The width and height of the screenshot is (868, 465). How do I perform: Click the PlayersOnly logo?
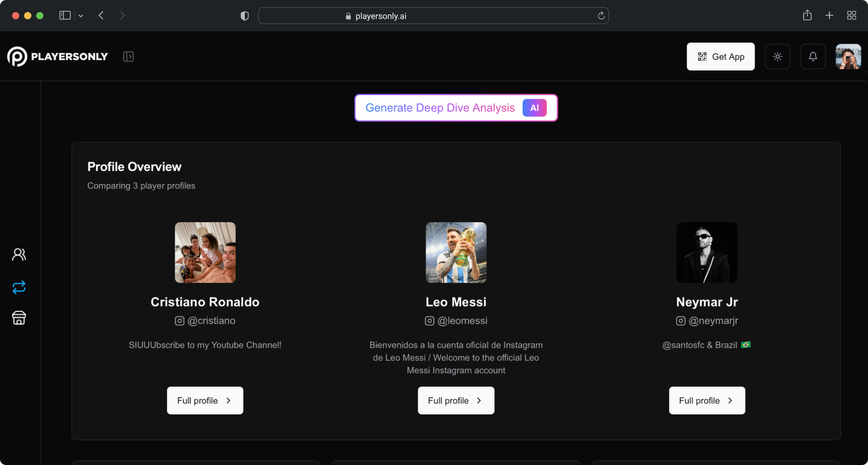57,57
